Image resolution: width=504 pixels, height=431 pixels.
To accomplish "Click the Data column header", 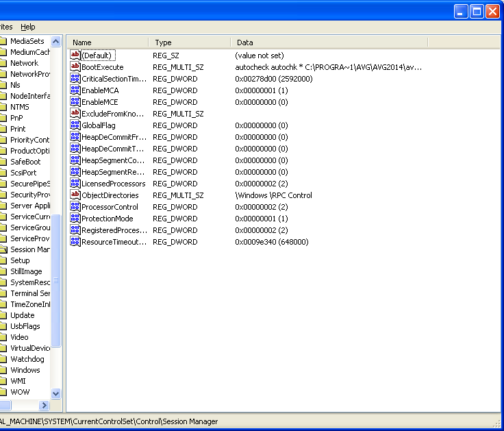I will (329, 42).
